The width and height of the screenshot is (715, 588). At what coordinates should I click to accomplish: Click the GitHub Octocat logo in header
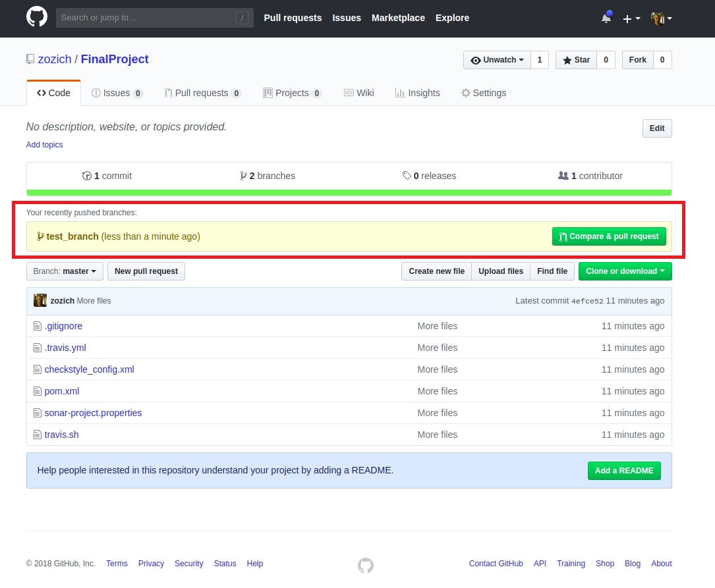coord(37,18)
